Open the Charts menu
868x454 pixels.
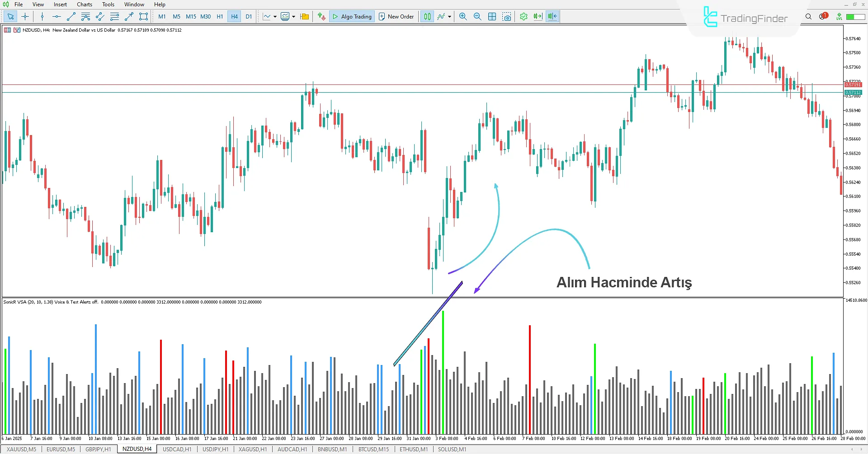(85, 5)
